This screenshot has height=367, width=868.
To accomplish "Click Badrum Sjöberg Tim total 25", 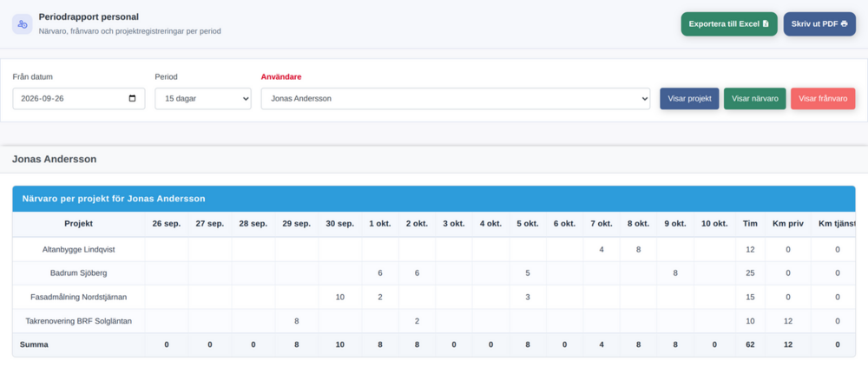I will pos(750,273).
